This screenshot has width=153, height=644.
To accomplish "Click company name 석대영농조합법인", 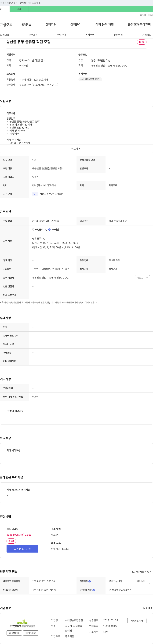I will point(74,620).
